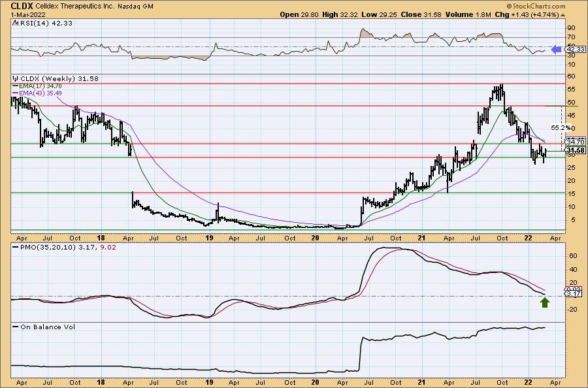Click the CLDX ticker symbol in the header
This screenshot has width=588, height=388.
coord(22,6)
